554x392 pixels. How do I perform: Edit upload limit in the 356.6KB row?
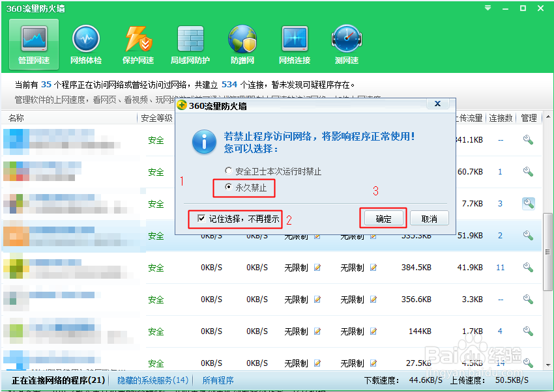click(x=373, y=299)
